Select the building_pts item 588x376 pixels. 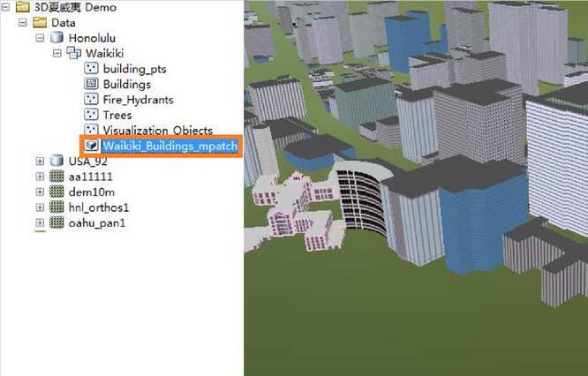click(134, 69)
